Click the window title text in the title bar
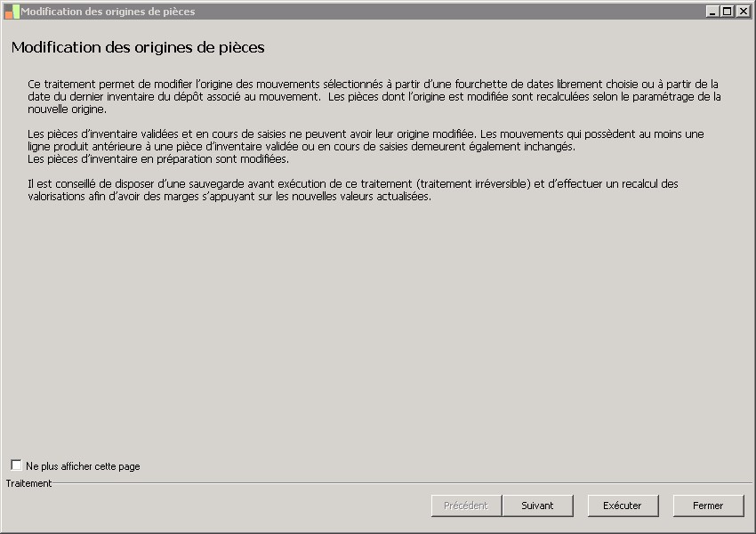 108,12
